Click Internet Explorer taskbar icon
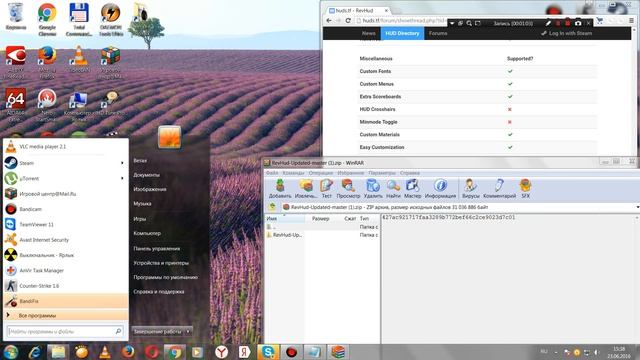The image size is (640, 360). click(x=35, y=352)
